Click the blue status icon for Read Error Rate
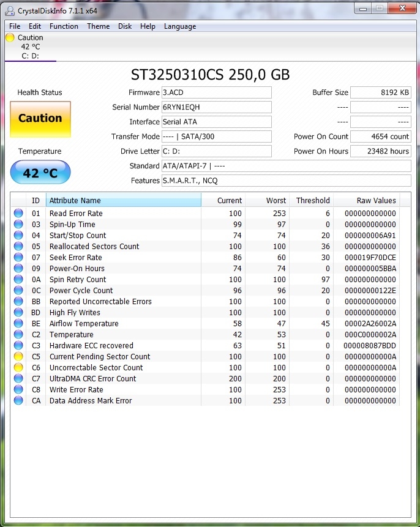This screenshot has height=527, width=420. pos(18,213)
